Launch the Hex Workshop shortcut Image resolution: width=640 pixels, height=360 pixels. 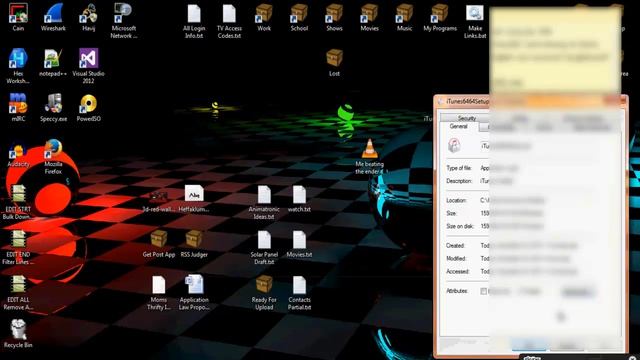tap(18, 66)
